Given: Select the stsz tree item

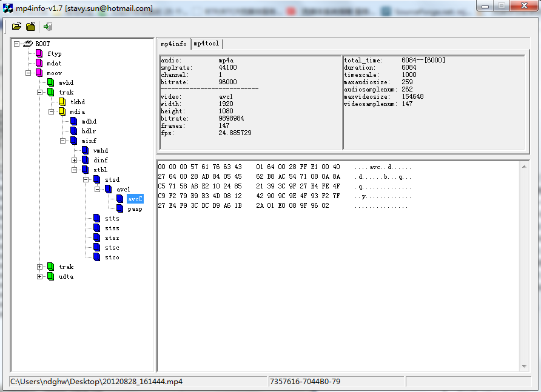Looking at the screenshot, I should (112, 238).
